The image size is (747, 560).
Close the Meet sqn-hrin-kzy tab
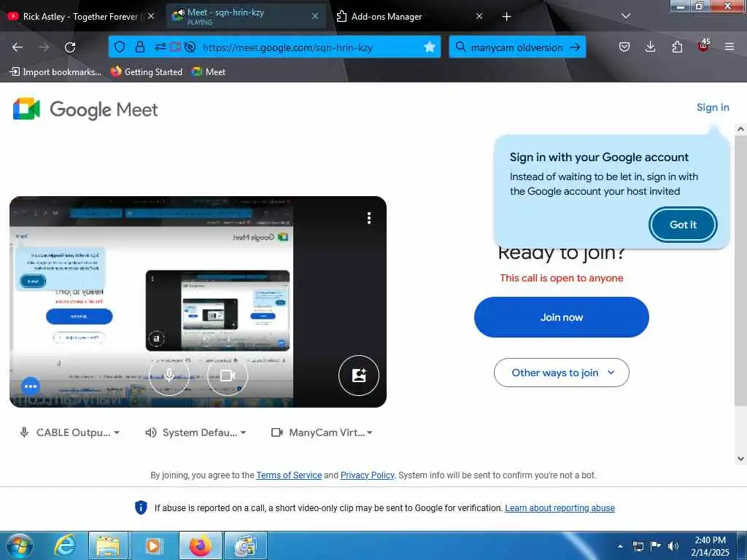pos(315,16)
